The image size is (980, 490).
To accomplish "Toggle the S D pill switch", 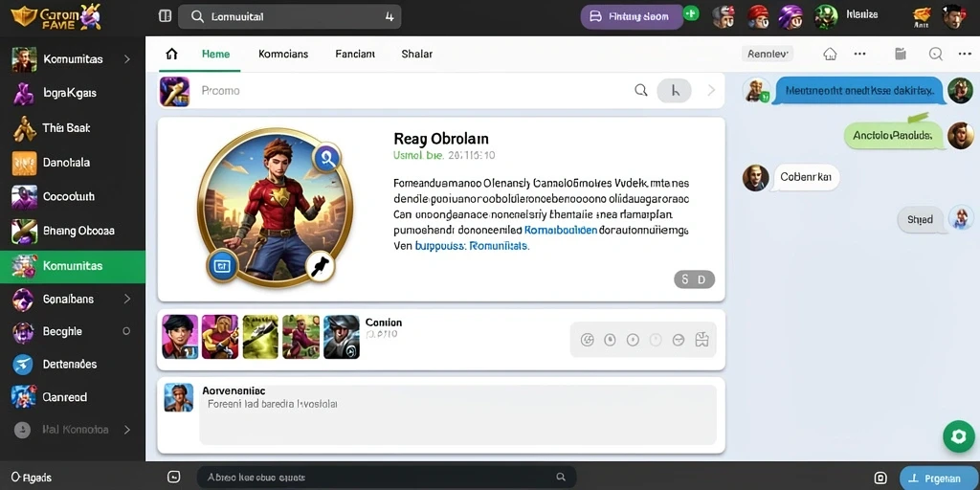I will pos(695,279).
